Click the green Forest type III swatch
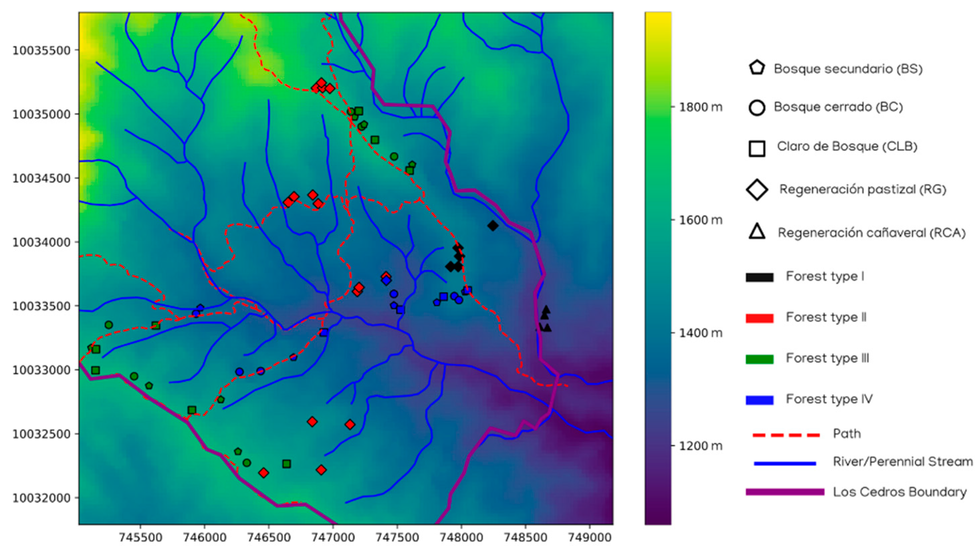The height and width of the screenshot is (550, 980). [x=759, y=359]
